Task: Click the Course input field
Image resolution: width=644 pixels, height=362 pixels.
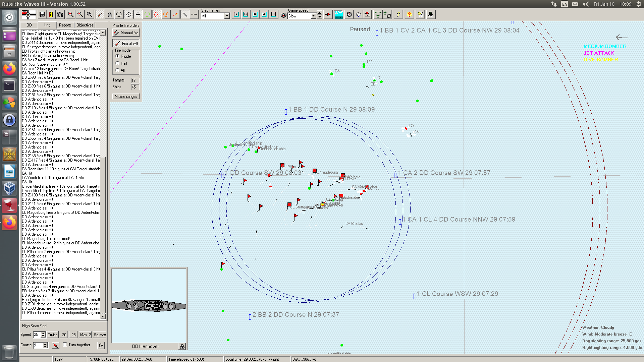Action: pos(38,345)
